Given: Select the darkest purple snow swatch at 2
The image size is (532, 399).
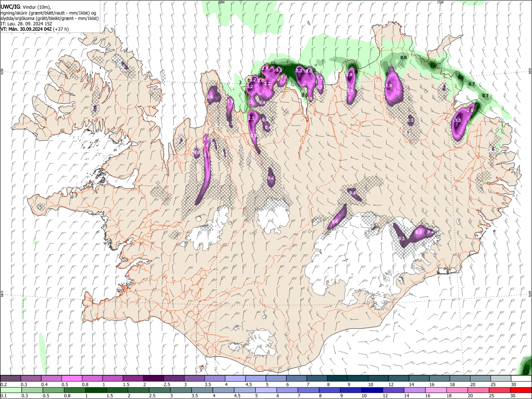Looking at the screenshot, I should click(x=153, y=378).
